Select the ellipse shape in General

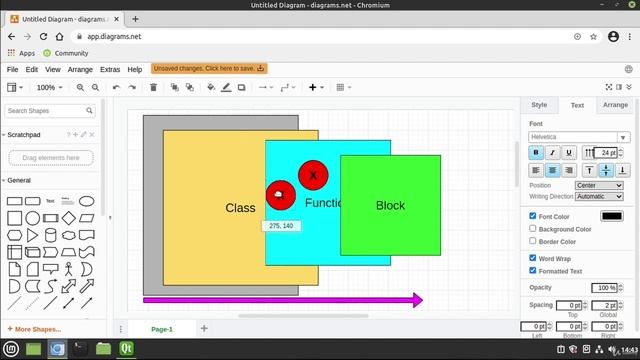click(87, 201)
